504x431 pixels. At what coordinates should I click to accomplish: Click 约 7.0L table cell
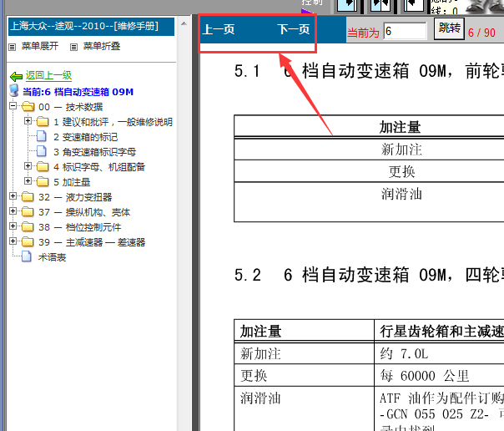click(x=439, y=354)
